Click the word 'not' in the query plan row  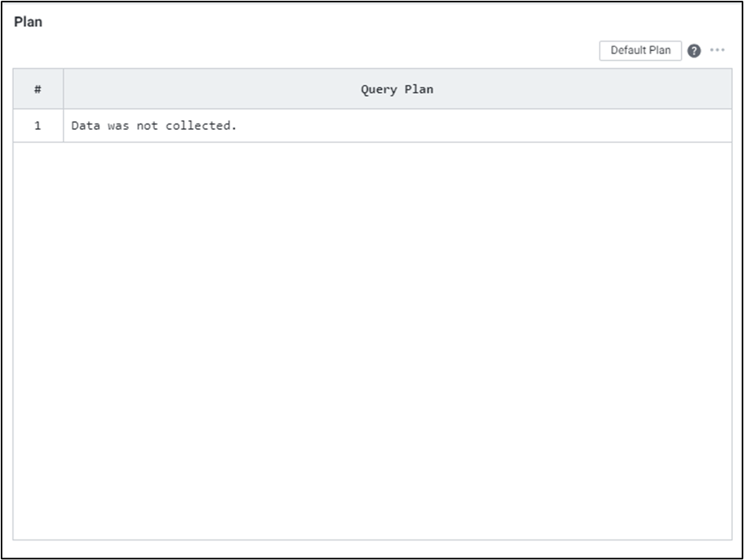click(147, 126)
